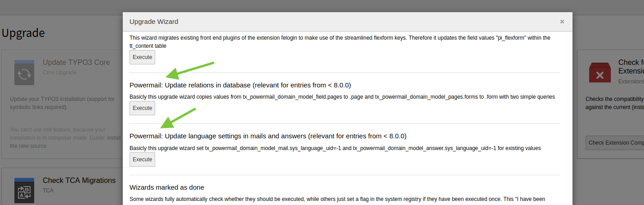This screenshot has width=644, height=205.
Task: Open the install new source guide link
Action: [114, 138]
